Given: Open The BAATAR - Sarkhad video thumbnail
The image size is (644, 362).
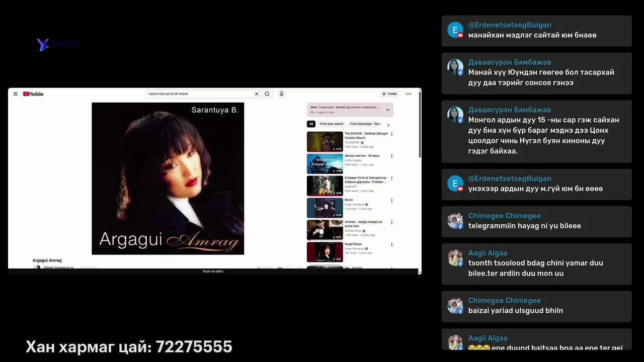Looking at the screenshot, I should coord(325,142).
